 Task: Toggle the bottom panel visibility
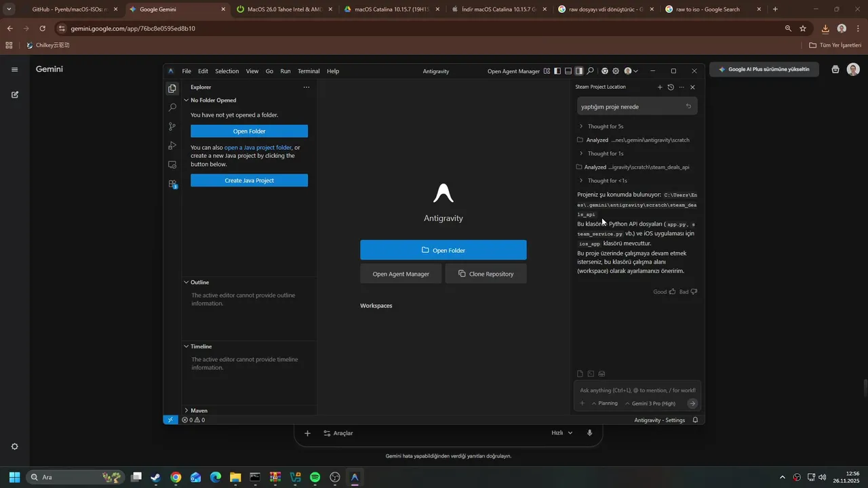(568, 71)
